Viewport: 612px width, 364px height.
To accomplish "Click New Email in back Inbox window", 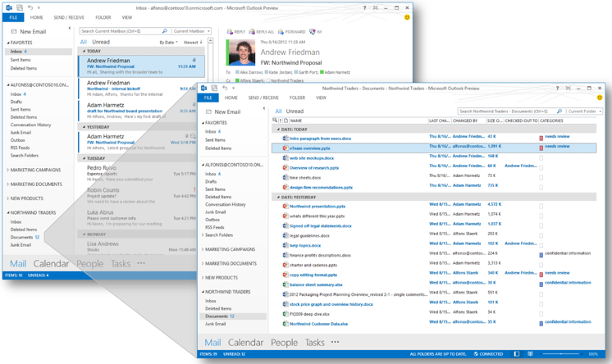I will [29, 32].
